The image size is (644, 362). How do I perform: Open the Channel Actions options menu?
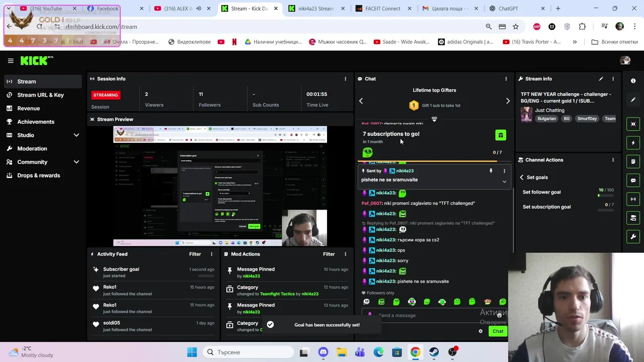point(613,160)
